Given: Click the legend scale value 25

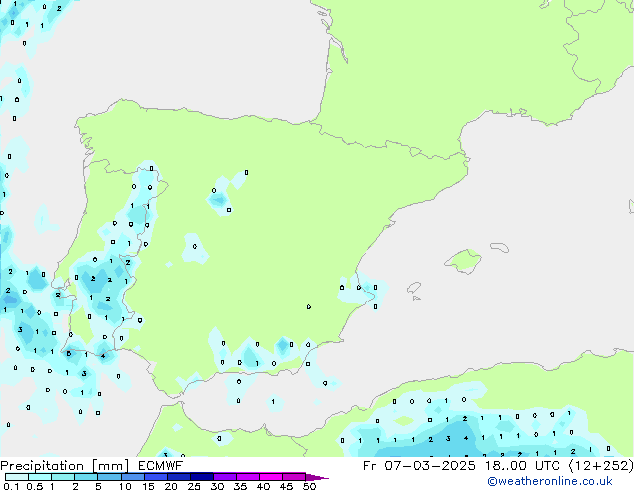Looking at the screenshot, I should tap(194, 487).
